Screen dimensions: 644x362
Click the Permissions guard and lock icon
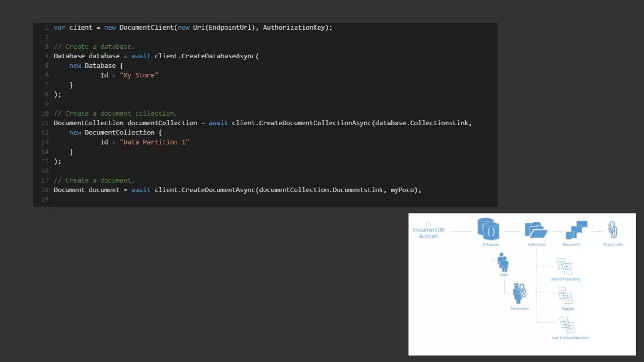point(519,293)
